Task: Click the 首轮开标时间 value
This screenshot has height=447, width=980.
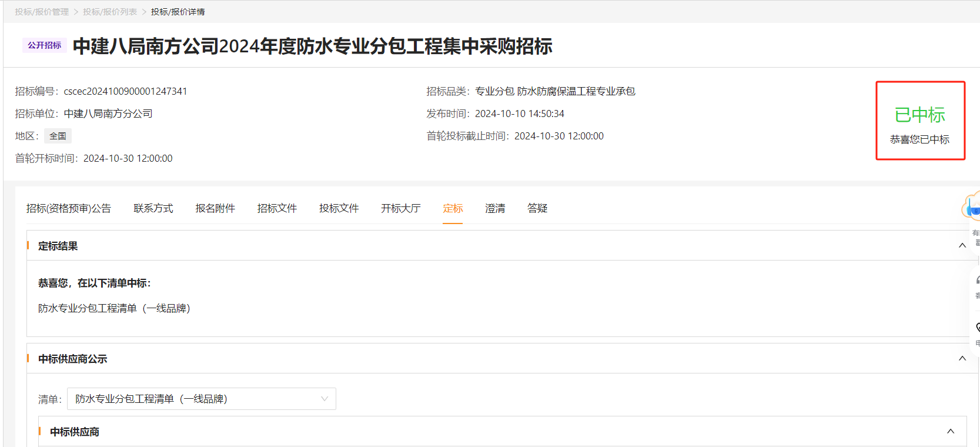Action: 128,158
